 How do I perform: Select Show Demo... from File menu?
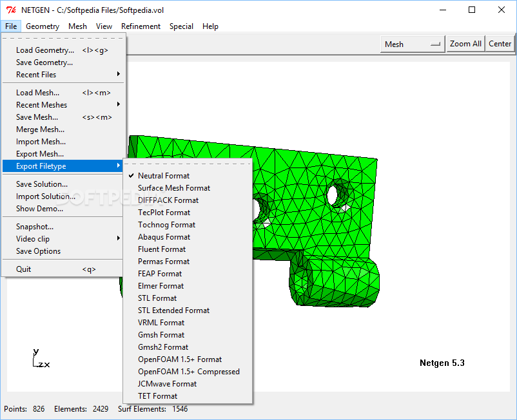(63, 208)
